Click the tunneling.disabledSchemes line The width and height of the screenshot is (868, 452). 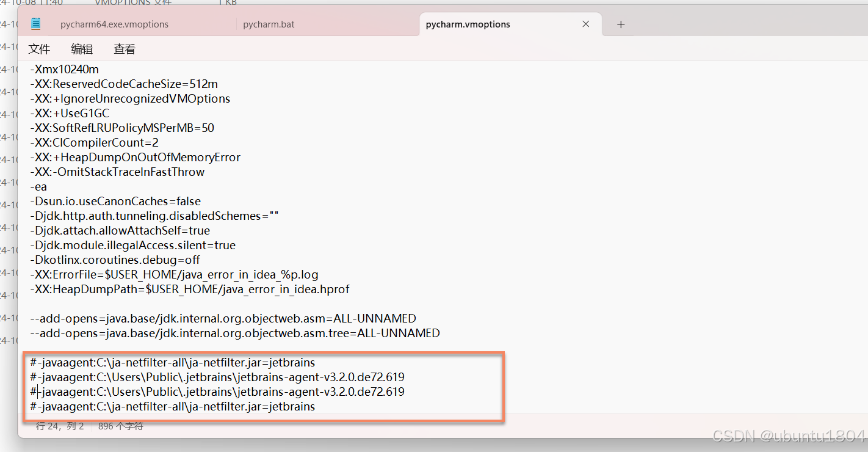click(154, 216)
